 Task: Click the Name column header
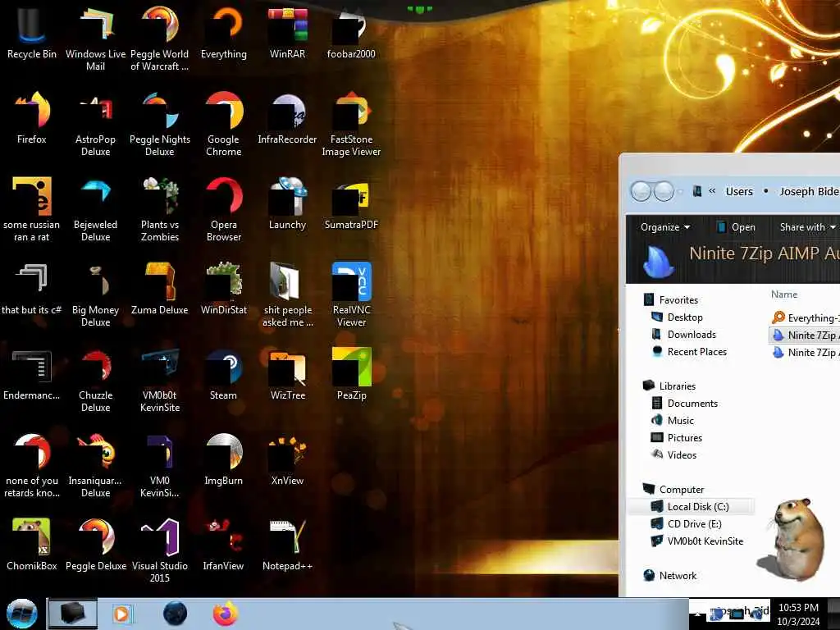[x=784, y=294]
